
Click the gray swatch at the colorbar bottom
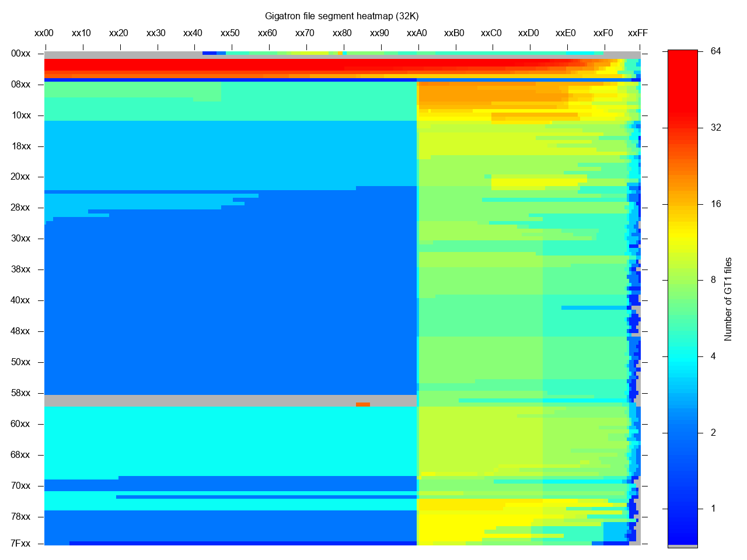click(682, 547)
